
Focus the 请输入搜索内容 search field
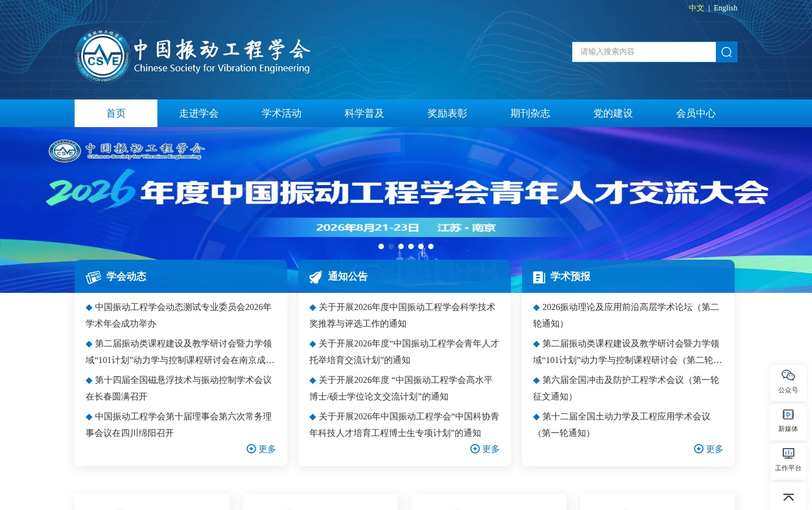pos(644,52)
